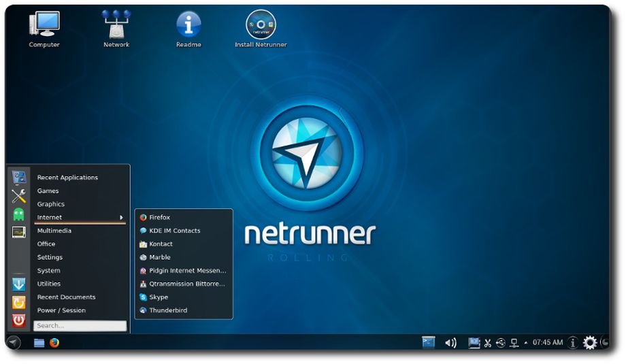Click the Search field in launcher
626x364 pixels.
[80, 326]
